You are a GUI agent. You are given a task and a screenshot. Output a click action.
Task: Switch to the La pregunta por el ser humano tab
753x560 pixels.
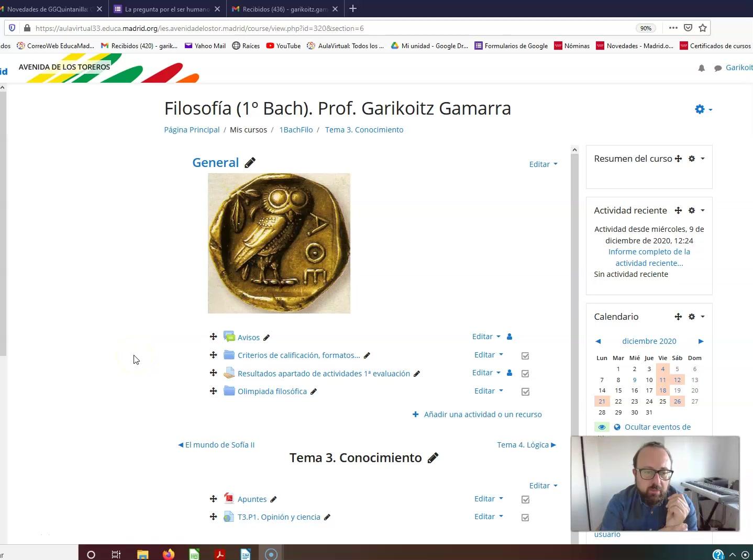(x=168, y=9)
